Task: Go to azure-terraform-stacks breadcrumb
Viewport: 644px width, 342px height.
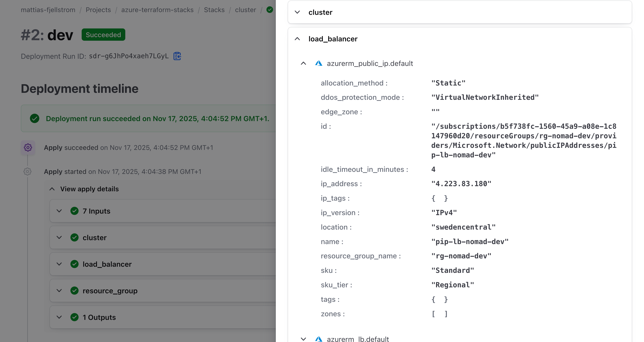Action: point(157,10)
